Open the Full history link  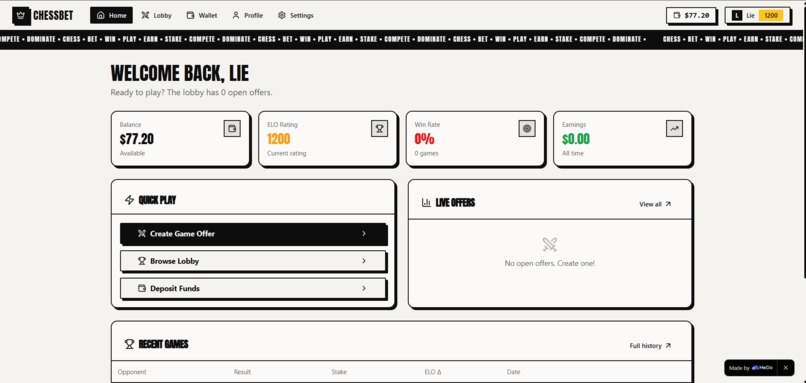[x=650, y=346]
